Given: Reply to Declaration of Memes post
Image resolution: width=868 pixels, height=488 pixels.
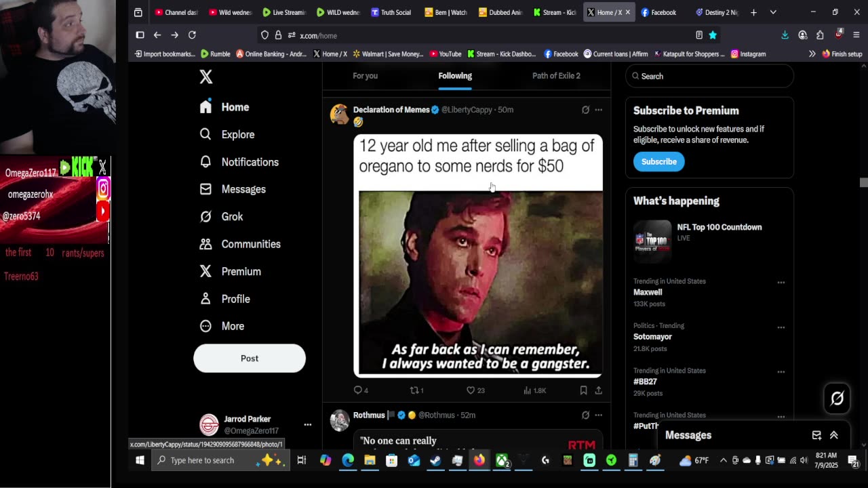Looking at the screenshot, I should 361,390.
